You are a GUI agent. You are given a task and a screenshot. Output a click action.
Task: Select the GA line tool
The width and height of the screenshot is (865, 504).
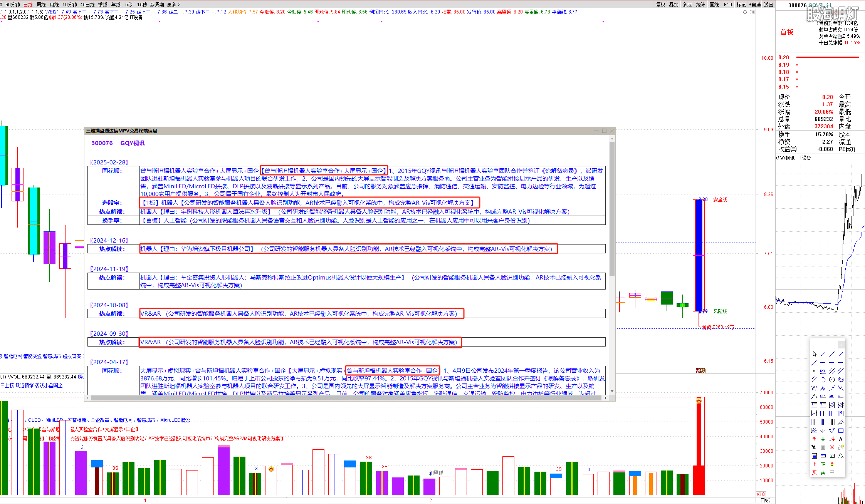click(832, 396)
